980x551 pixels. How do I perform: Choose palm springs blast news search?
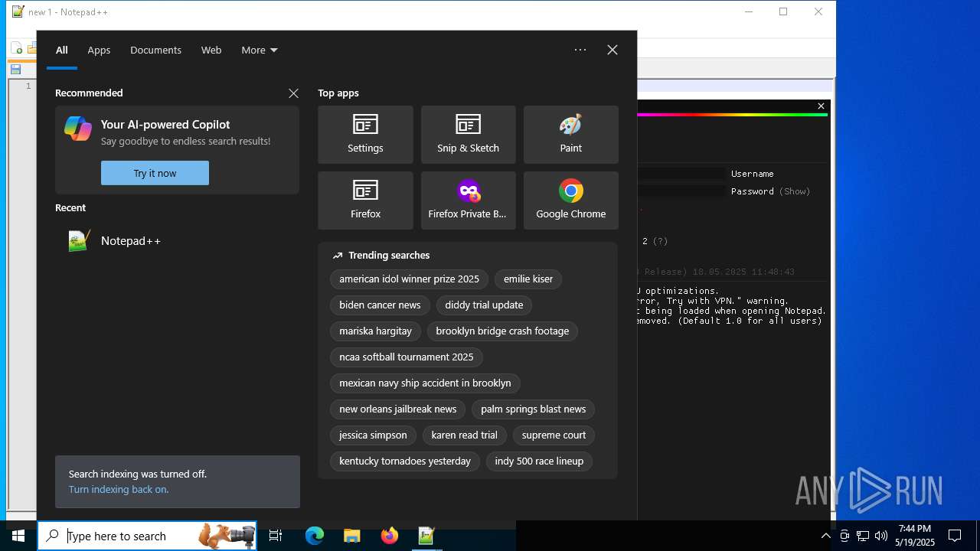[x=533, y=409]
